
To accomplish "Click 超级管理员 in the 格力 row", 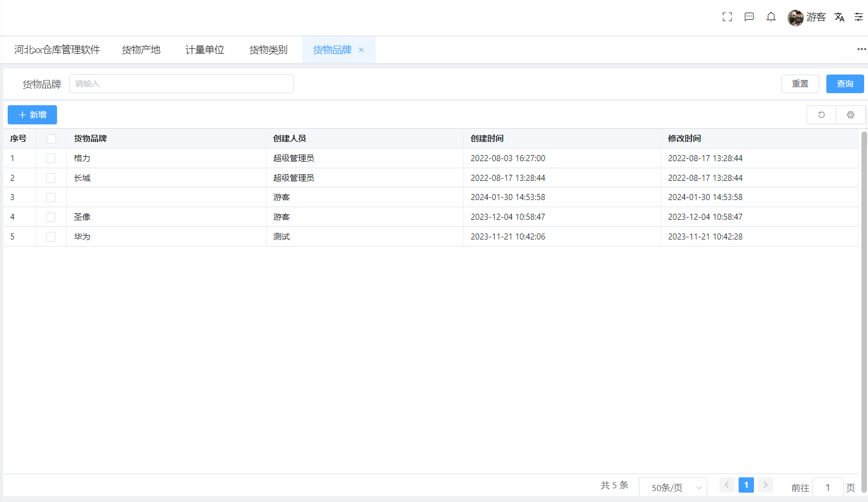I will pos(294,158).
